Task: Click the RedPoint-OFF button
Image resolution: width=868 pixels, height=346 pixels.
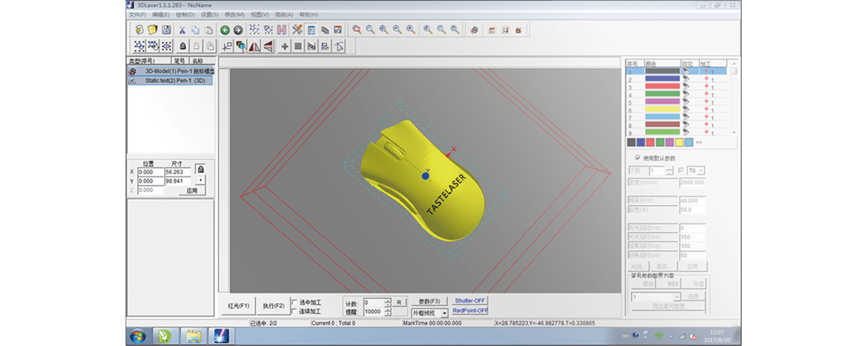Action: click(x=470, y=310)
